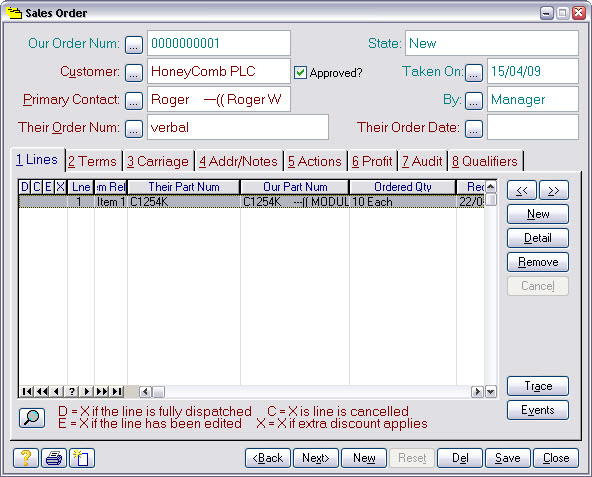Click the grid vertical scrollbar down arrow
592x477 pixels.
pos(490,392)
